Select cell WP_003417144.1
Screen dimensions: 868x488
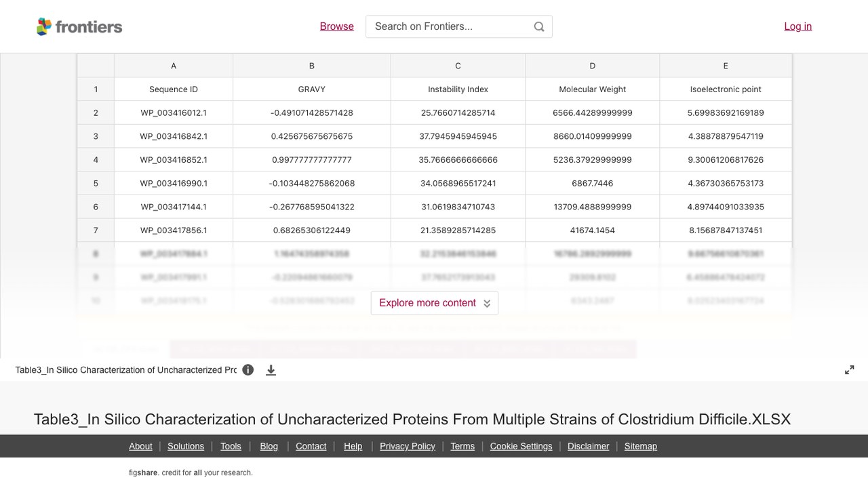174,207
